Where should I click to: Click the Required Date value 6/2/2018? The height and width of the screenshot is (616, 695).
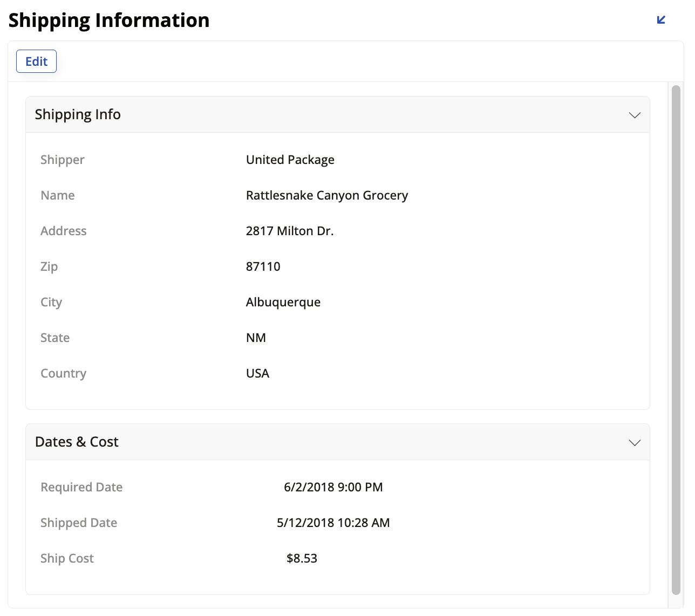point(333,487)
